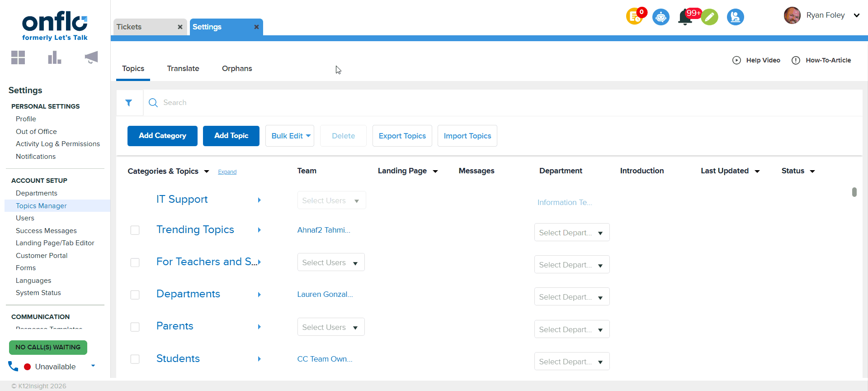The image size is (868, 391).
Task: Click the Expand link
Action: point(227,172)
